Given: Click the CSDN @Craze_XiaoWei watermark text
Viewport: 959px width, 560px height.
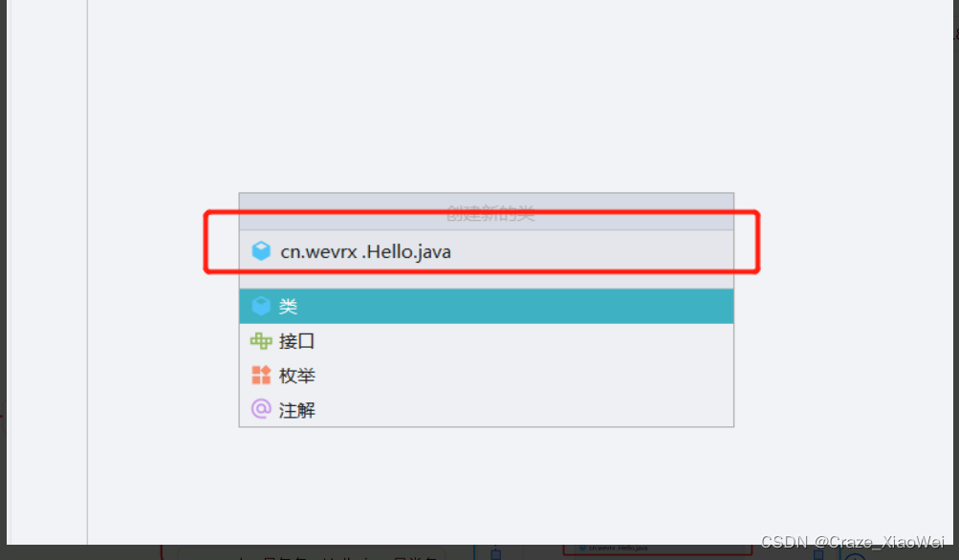Looking at the screenshot, I should tap(853, 542).
